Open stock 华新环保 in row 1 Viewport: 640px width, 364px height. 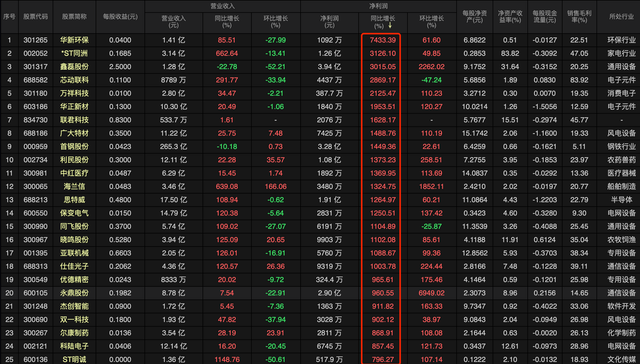click(74, 40)
